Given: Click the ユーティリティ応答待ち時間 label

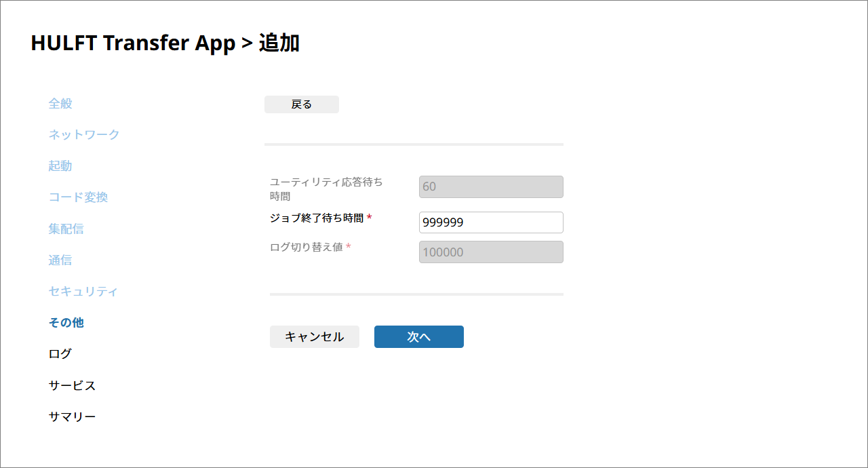Looking at the screenshot, I should [325, 189].
